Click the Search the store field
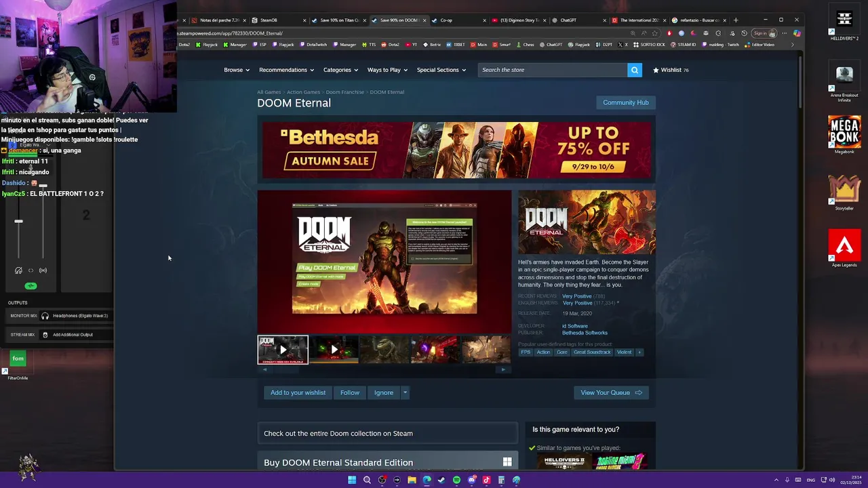Image resolution: width=868 pixels, height=488 pixels. [553, 70]
